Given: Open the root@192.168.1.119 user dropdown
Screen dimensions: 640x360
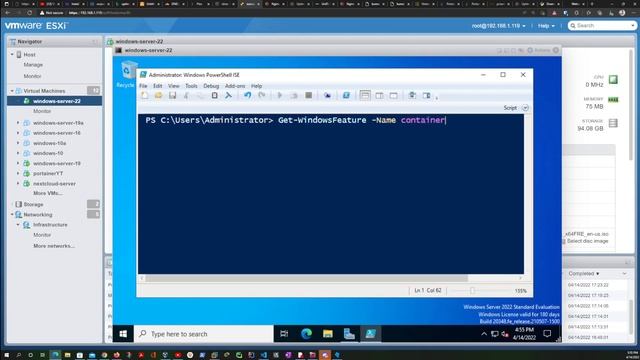Looking at the screenshot, I should point(498,26).
